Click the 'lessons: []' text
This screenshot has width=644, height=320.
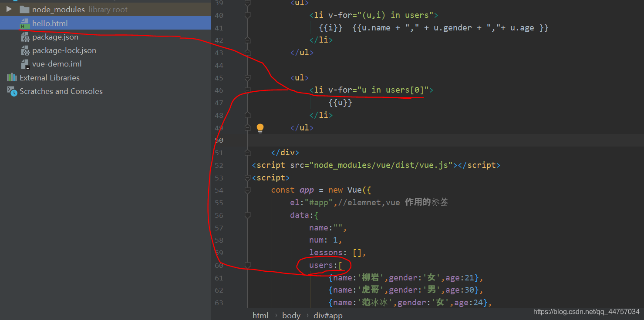pyautogui.click(x=335, y=253)
